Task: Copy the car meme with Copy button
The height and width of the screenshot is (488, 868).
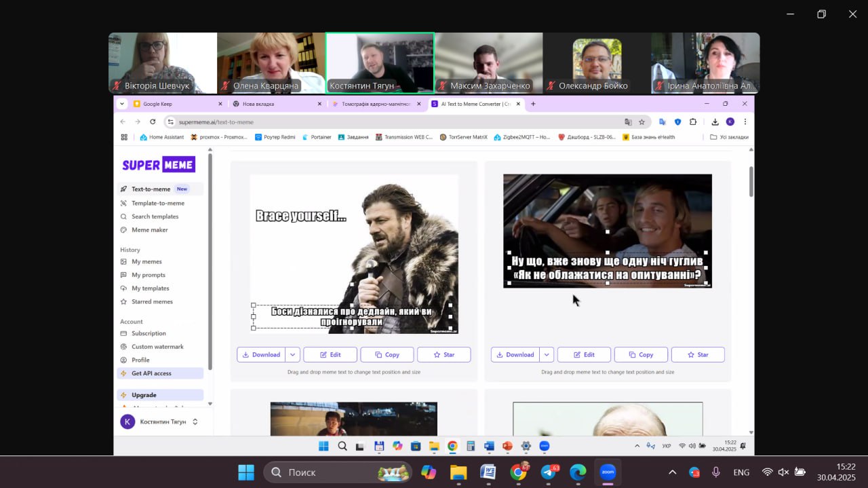Action: point(641,354)
